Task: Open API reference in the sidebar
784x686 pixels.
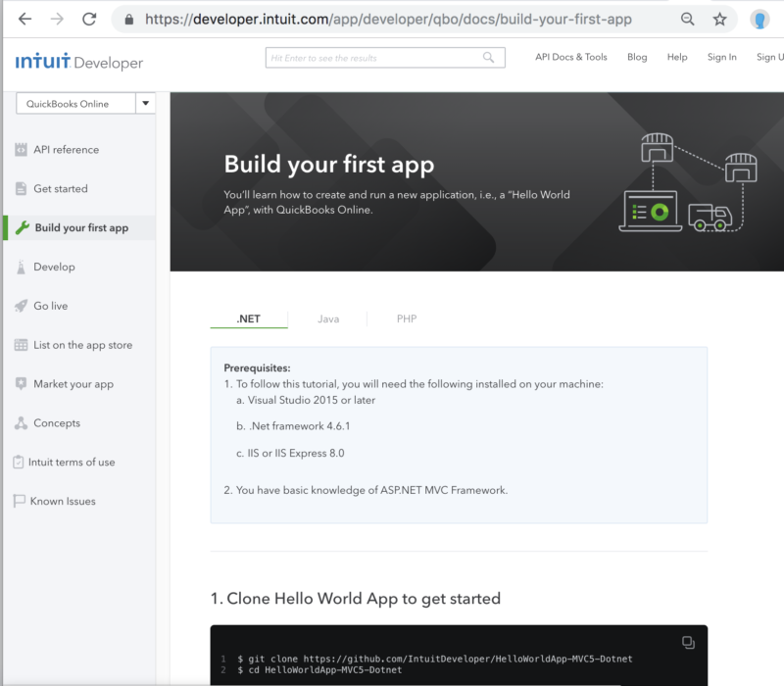Action: [x=66, y=150]
